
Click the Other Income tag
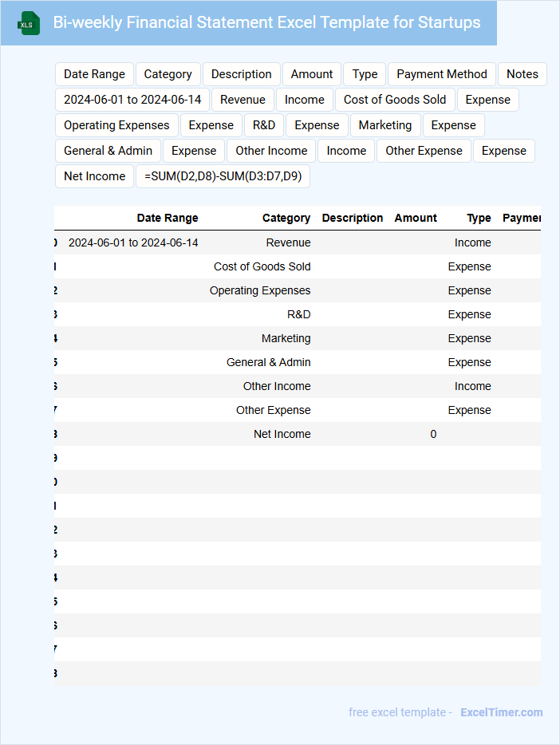(x=271, y=151)
